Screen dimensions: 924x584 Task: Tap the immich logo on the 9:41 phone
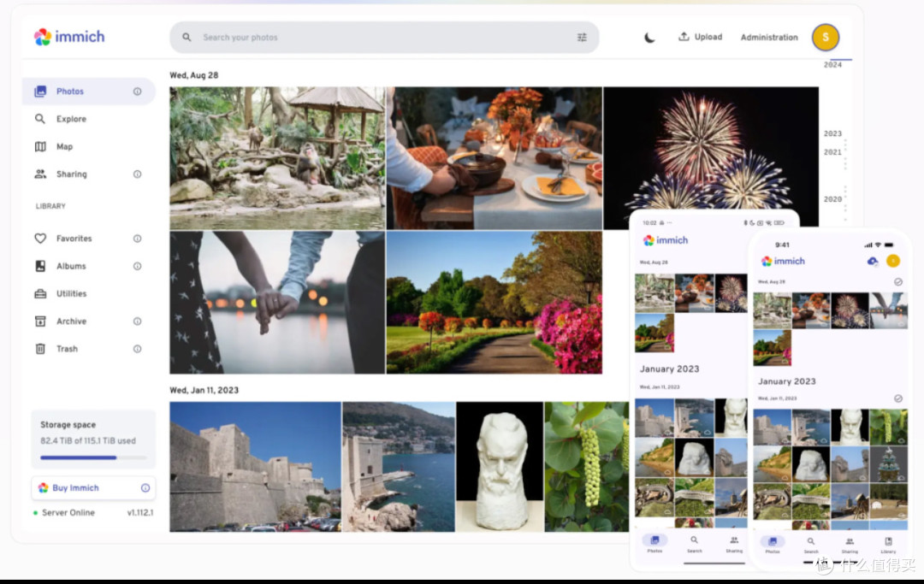pos(783,261)
